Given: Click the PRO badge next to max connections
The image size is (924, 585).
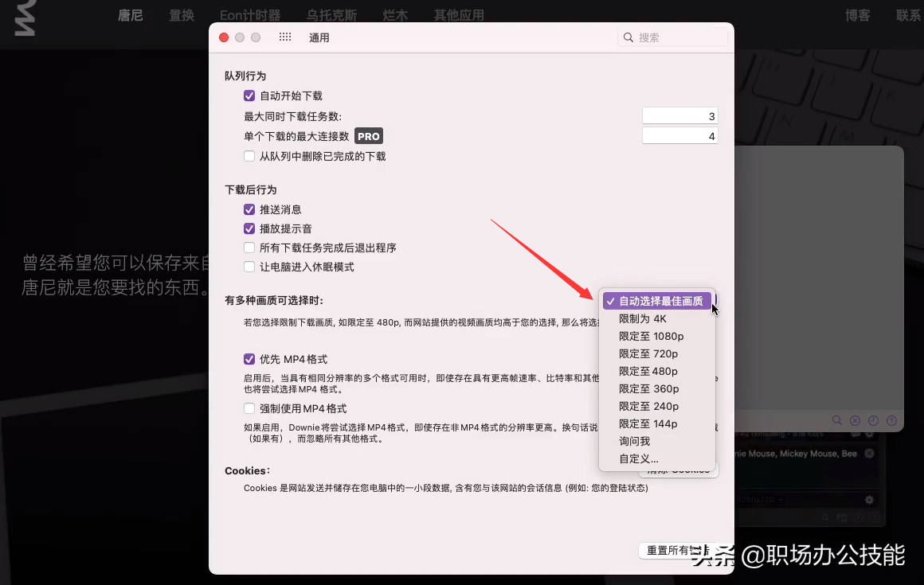Looking at the screenshot, I should (x=368, y=135).
